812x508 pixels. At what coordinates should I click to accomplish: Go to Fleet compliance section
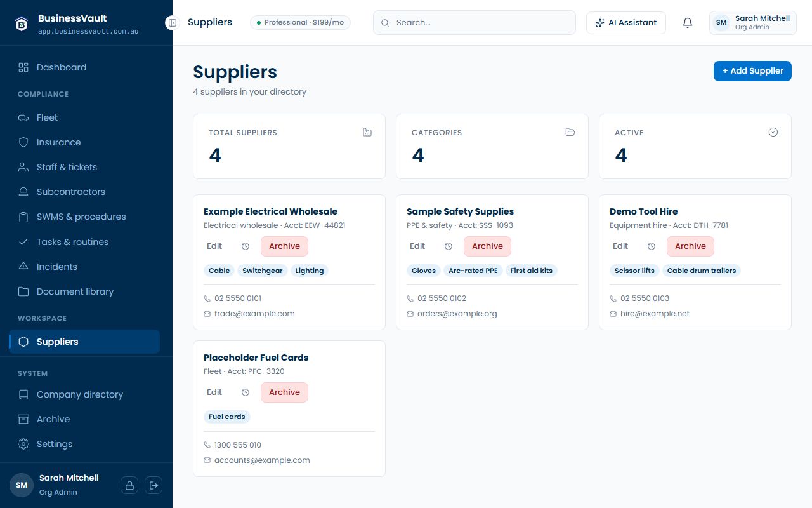84,117
